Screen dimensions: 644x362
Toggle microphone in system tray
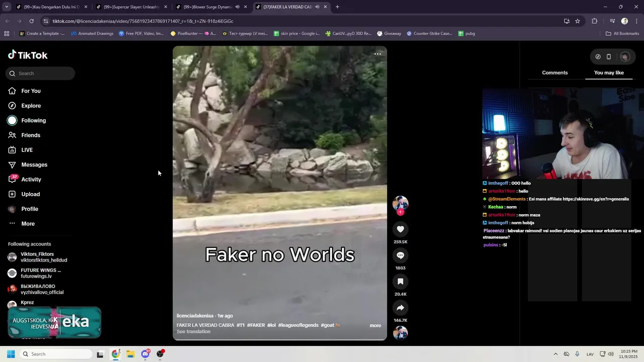[577, 354]
